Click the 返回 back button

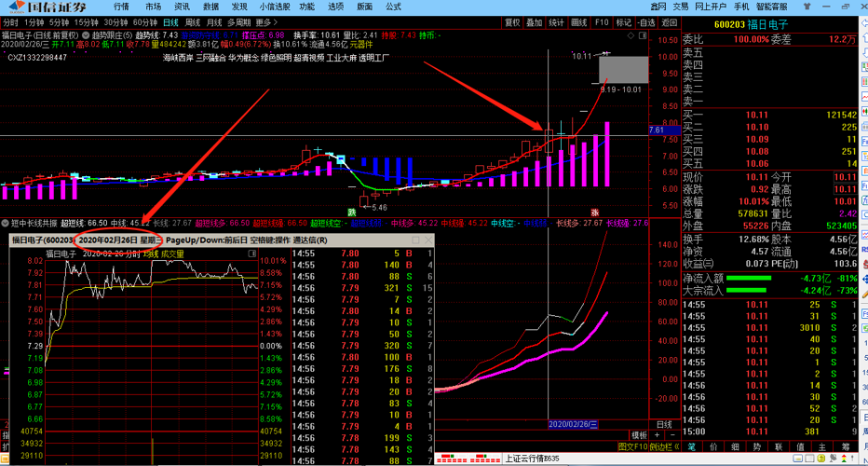pyautogui.click(x=670, y=22)
